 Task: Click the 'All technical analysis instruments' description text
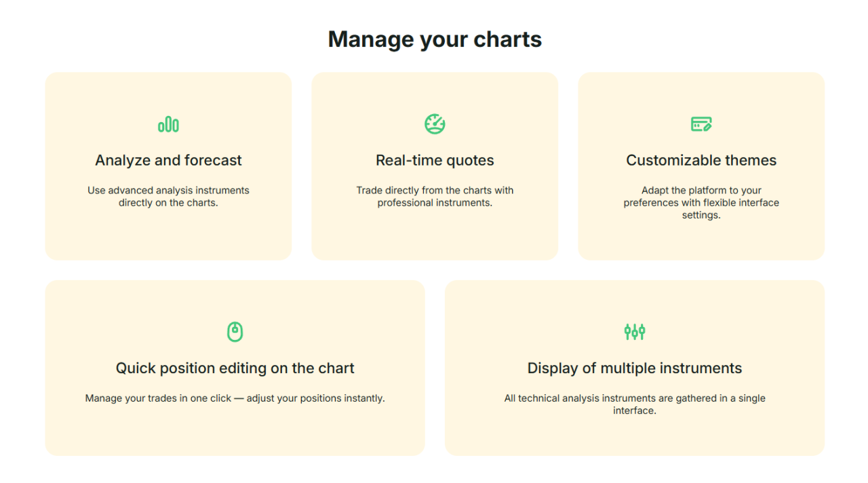pyautogui.click(x=635, y=404)
